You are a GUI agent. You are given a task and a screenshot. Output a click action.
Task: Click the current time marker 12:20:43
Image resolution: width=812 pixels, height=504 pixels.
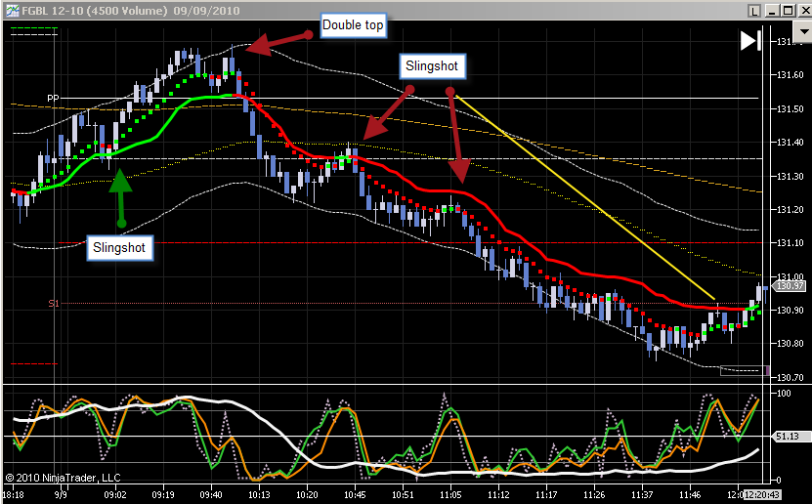[761, 494]
